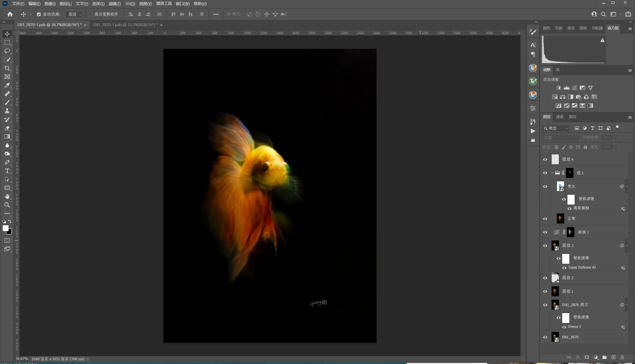Hide the 图层 4 layer
The height and width of the screenshot is (364, 635).
tap(545, 159)
